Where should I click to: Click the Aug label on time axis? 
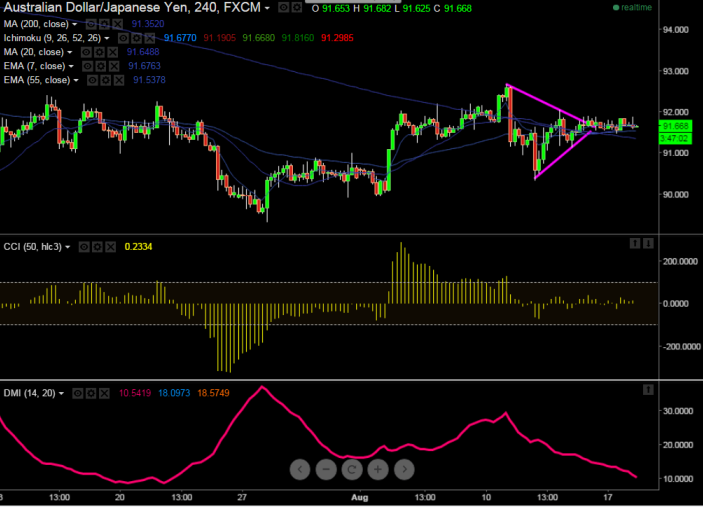[360, 498]
